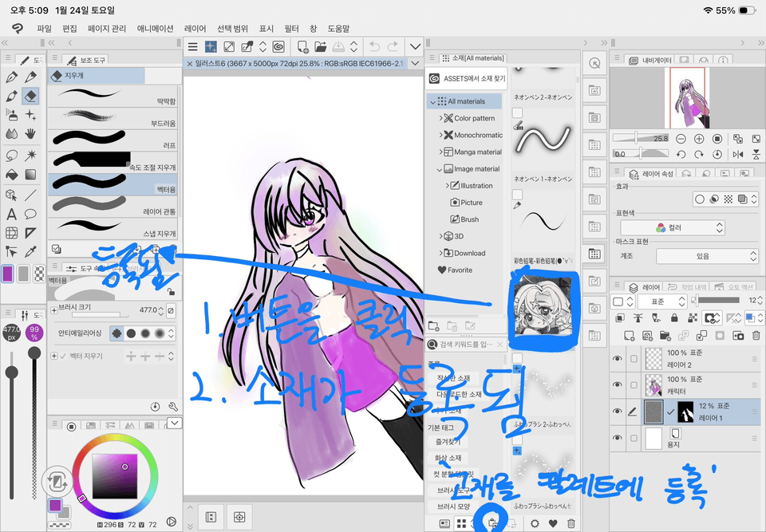766x532 pixels.
Task: Expand the 브러시 크기 plus expander
Action: pyautogui.click(x=53, y=309)
